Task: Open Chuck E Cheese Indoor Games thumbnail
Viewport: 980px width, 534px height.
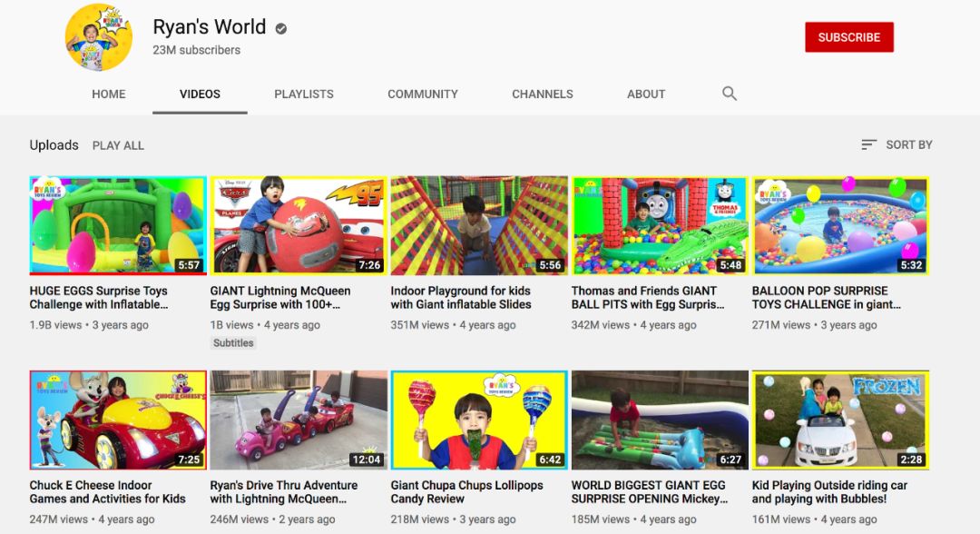Action: click(118, 420)
